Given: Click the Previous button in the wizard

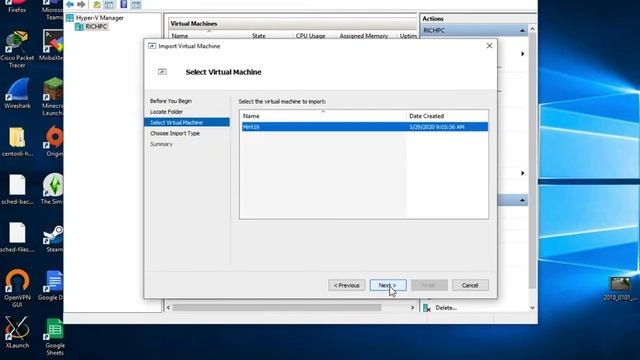Looking at the screenshot, I should click(x=347, y=285).
